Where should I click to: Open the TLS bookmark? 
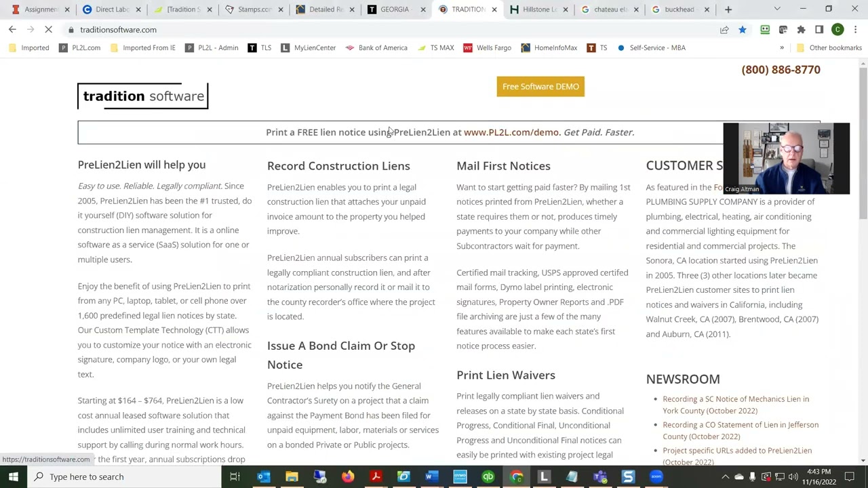tap(259, 48)
